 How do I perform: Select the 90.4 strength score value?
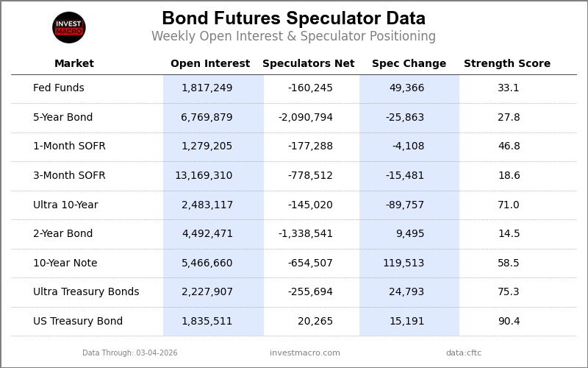[509, 322]
